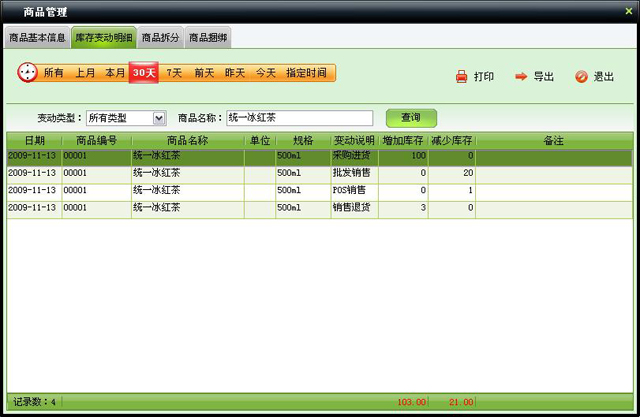
Task: Switch time filter to 今天
Action: click(265, 73)
